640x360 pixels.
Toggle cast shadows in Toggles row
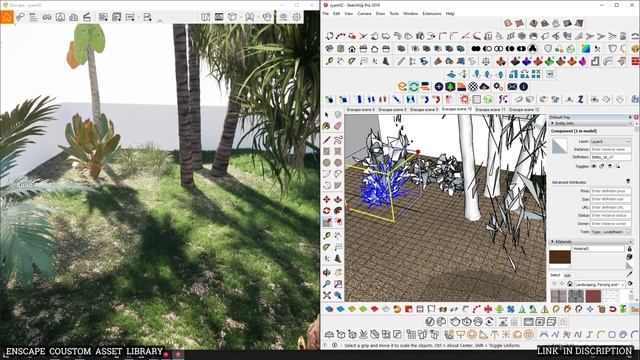(618, 166)
